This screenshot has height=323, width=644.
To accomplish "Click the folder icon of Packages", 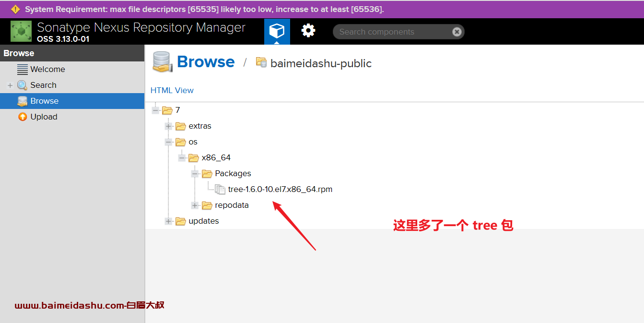I will [207, 174].
